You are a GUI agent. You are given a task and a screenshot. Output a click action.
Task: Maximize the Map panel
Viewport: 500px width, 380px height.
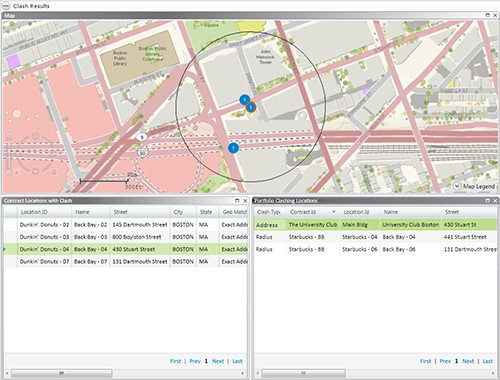[488, 15]
